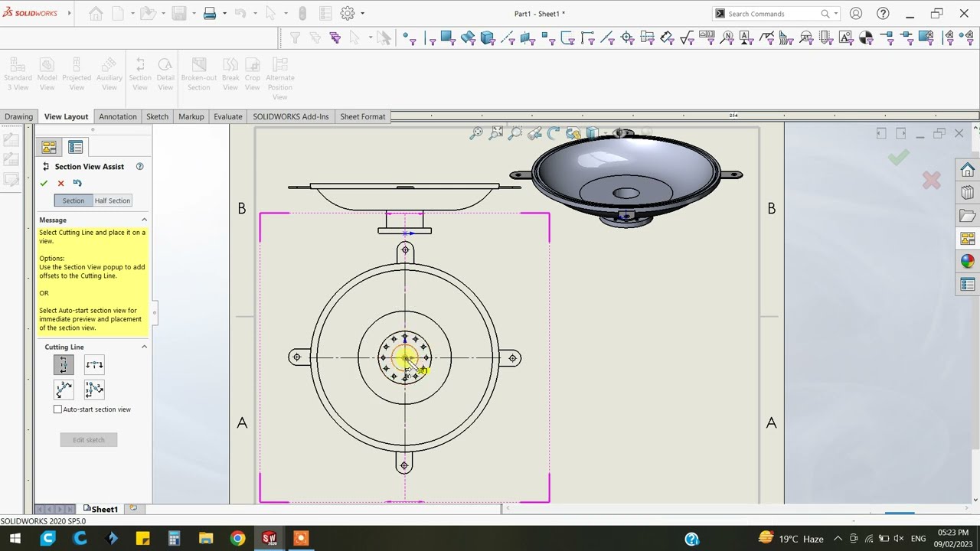Screen dimensions: 980x551
Task: Click the Edit sketch button
Action: tap(89, 440)
